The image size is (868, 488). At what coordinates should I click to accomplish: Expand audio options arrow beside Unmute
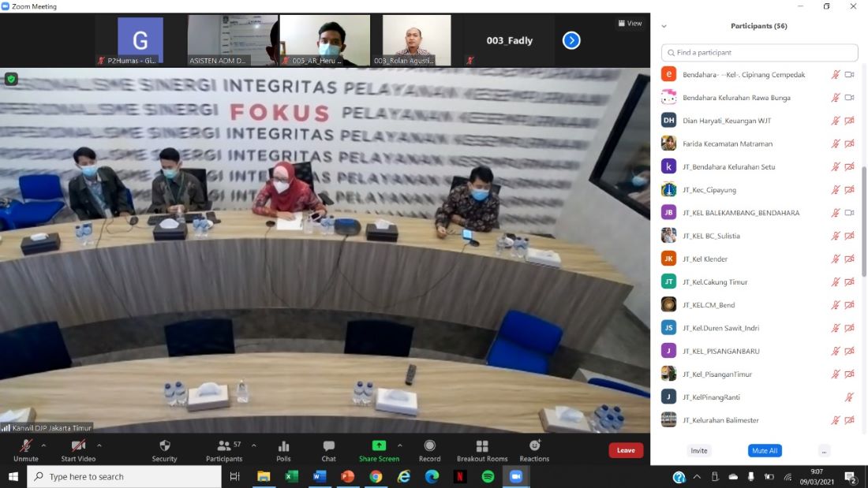click(x=43, y=445)
